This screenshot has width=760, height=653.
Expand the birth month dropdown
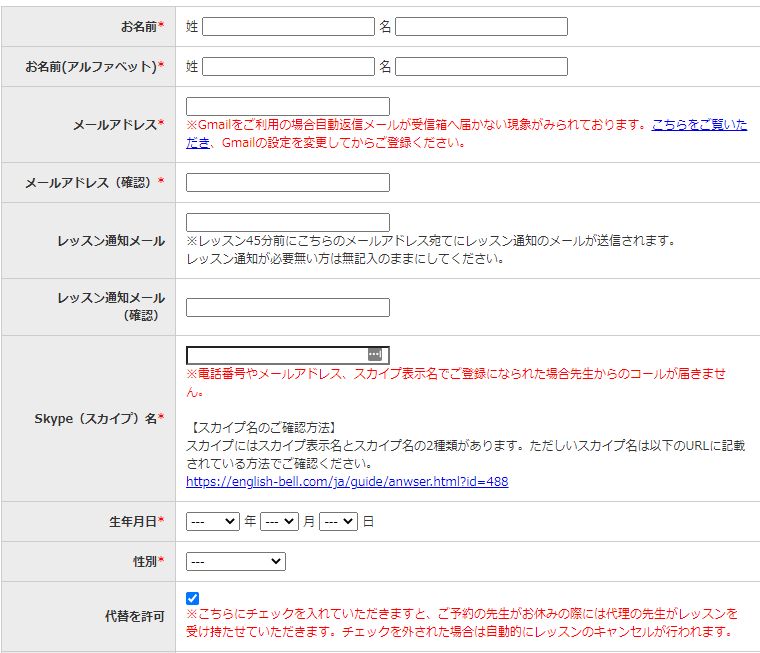[279, 521]
